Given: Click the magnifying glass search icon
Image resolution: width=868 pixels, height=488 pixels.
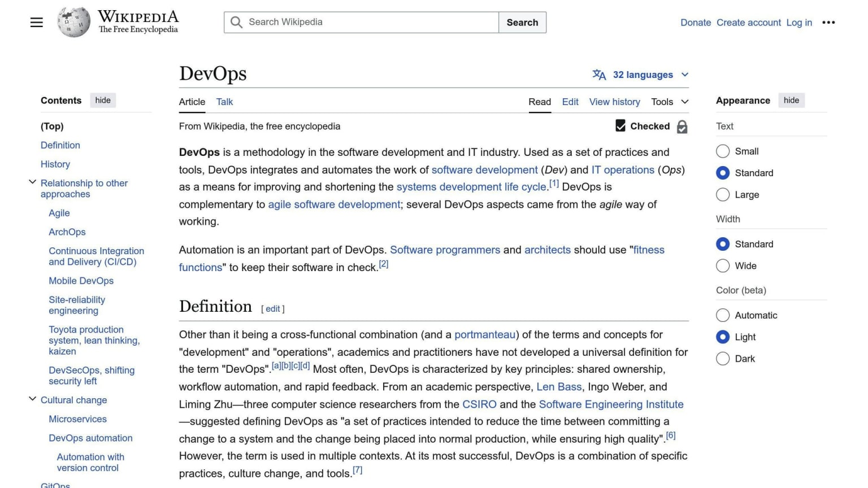Looking at the screenshot, I should pyautogui.click(x=237, y=22).
